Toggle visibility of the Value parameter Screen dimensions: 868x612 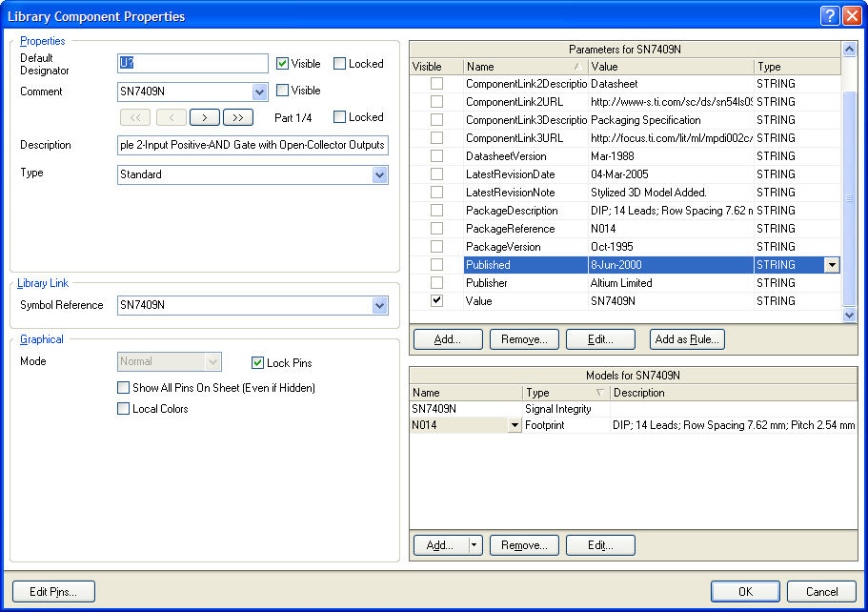point(436,300)
